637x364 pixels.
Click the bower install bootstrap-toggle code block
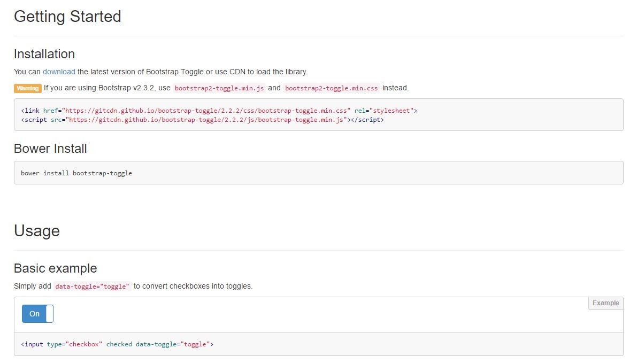click(76, 172)
